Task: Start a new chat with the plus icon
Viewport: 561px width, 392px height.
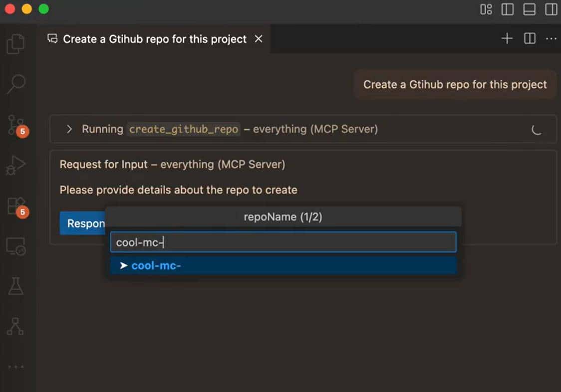Action: pyautogui.click(x=507, y=38)
